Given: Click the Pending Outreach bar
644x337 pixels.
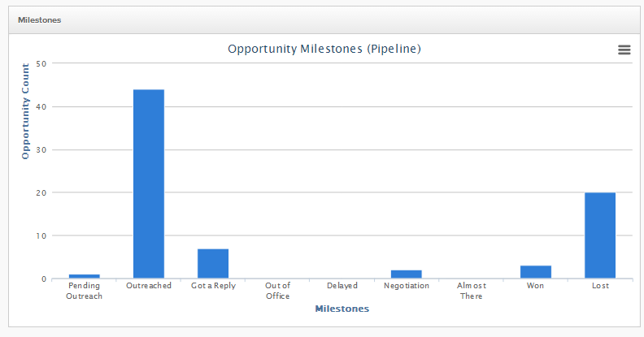Looking at the screenshot, I should (x=85, y=277).
